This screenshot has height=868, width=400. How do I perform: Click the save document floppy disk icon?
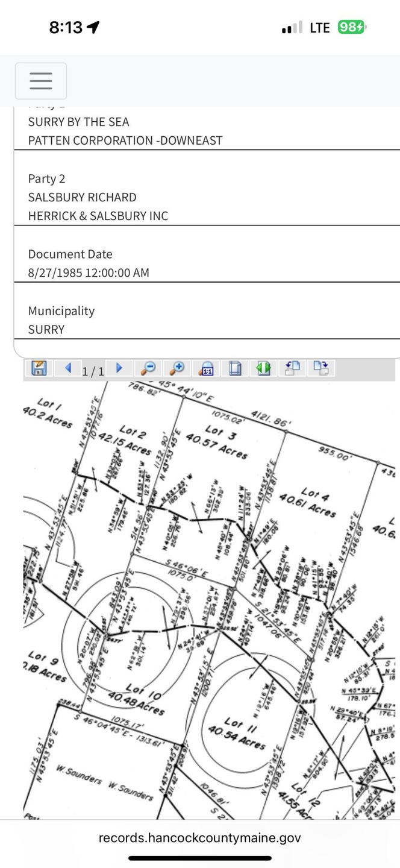39,368
